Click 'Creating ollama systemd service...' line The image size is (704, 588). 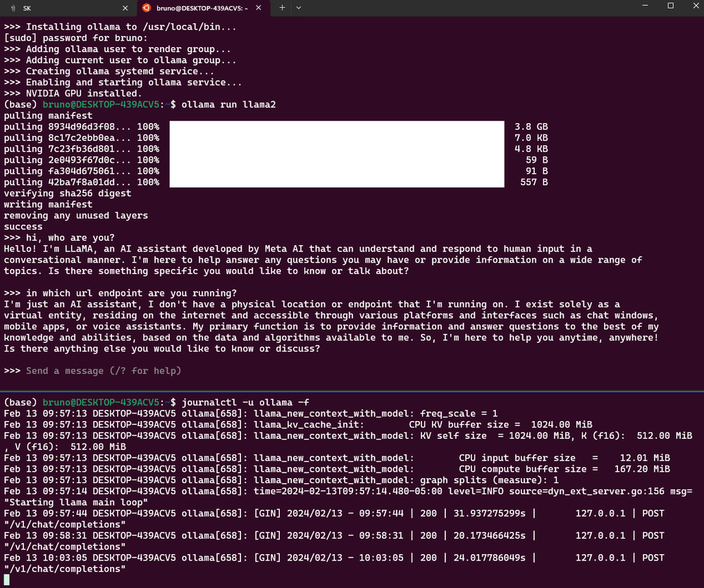(x=109, y=71)
